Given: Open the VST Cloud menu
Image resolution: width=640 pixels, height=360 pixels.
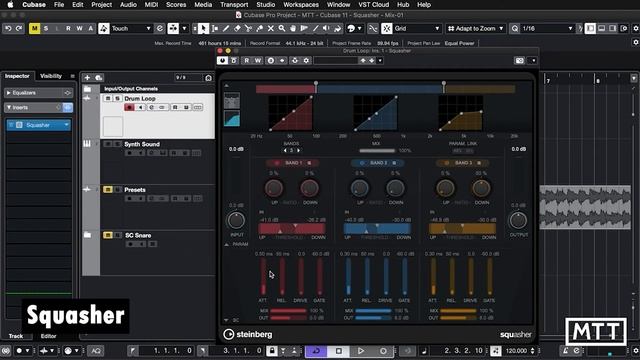Looking at the screenshot, I should coord(373,4).
